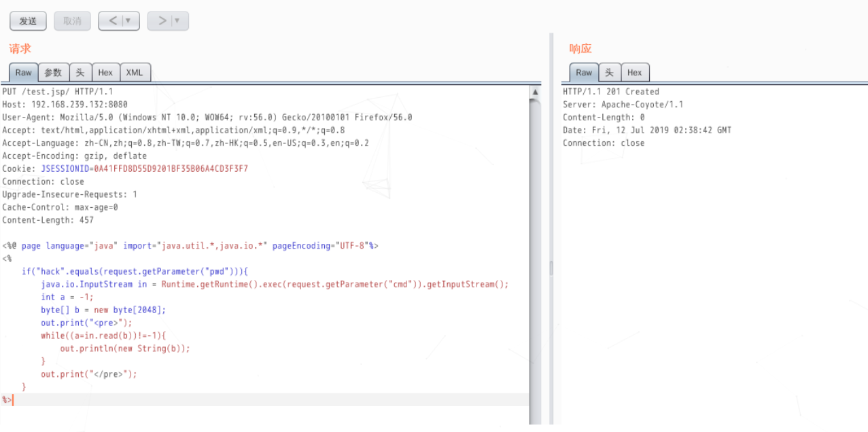Click the Accept: text/html header line

tap(173, 130)
